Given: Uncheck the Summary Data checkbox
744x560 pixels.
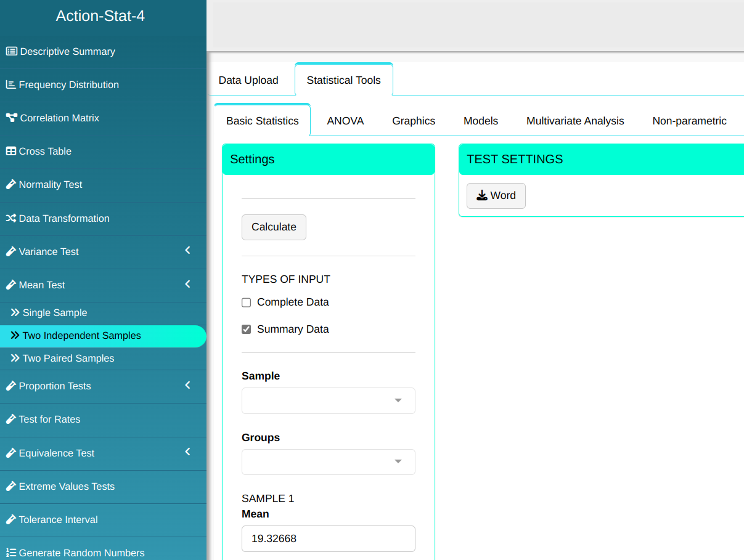Looking at the screenshot, I should (x=247, y=330).
